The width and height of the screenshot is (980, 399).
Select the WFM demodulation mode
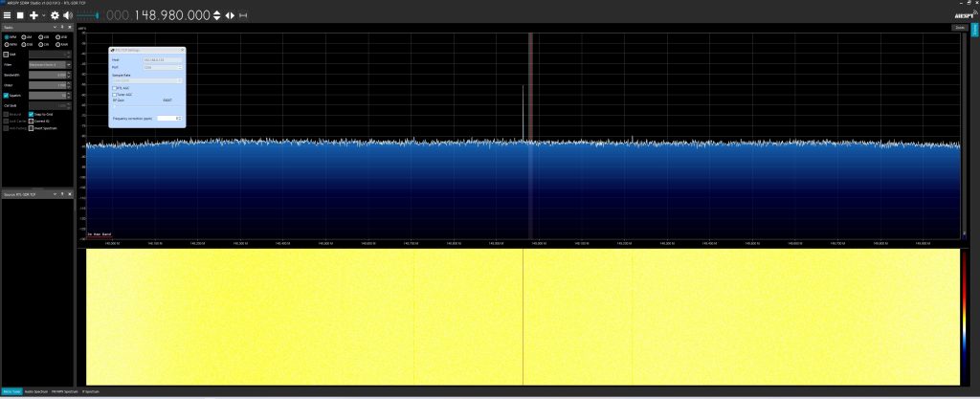pyautogui.click(x=11, y=44)
